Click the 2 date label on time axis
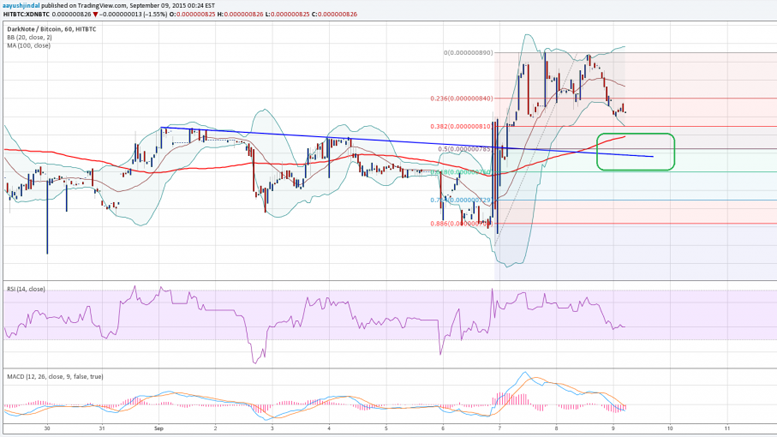The image size is (777, 437). click(x=216, y=428)
